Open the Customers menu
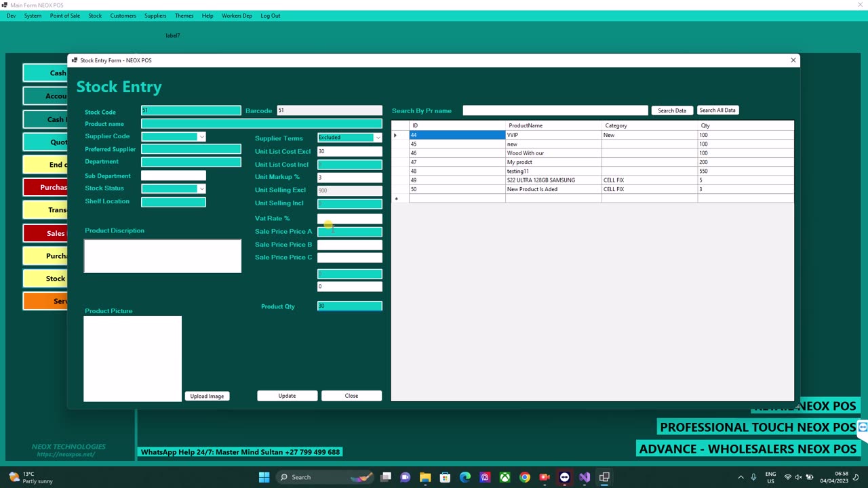868x488 pixels. 123,16
